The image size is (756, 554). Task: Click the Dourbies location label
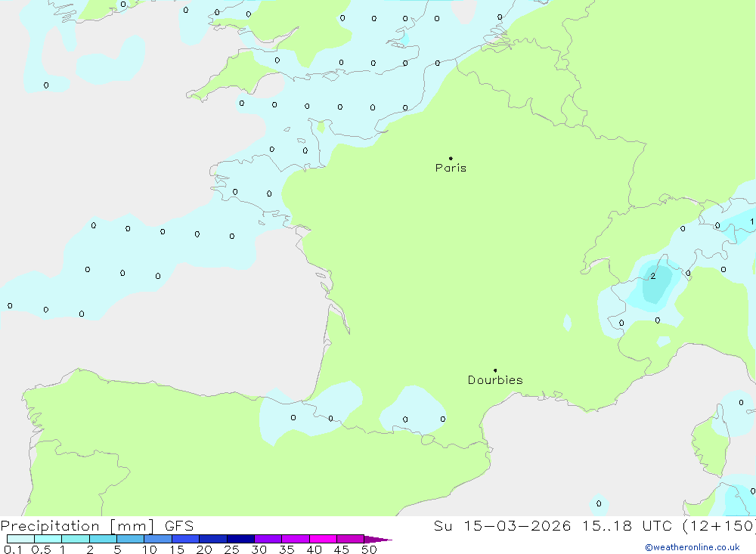pyautogui.click(x=495, y=380)
